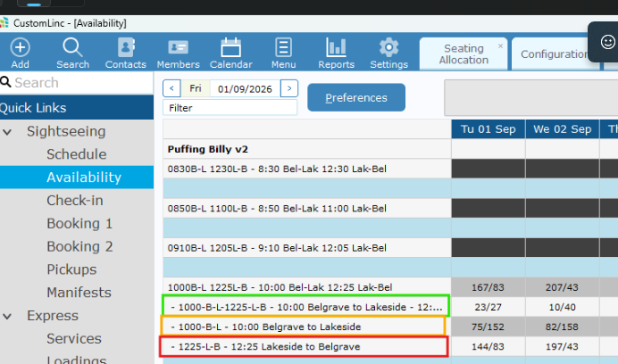Screen dimensions: 618x364
Task: Collapse the Express tree section
Action: click(x=7, y=316)
